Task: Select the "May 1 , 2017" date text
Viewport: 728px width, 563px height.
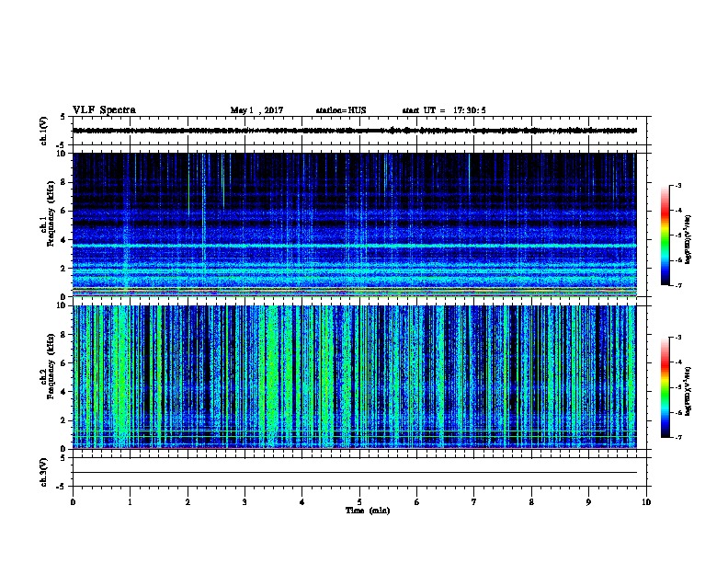Action: pyautogui.click(x=256, y=110)
